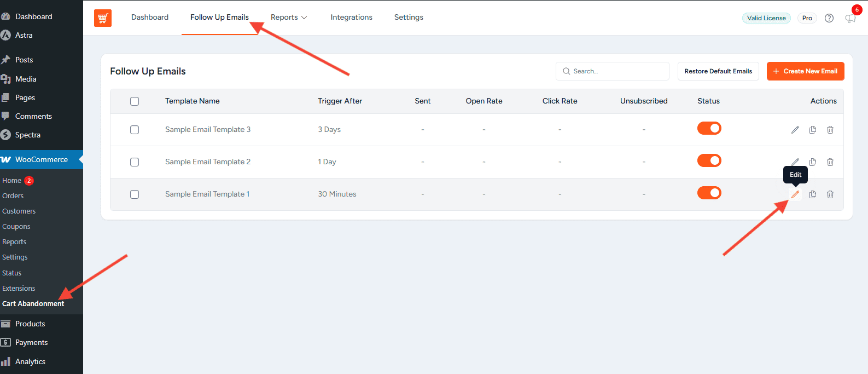This screenshot has width=868, height=374.
Task: Tick the select-all checkbox in table header
Action: click(135, 101)
